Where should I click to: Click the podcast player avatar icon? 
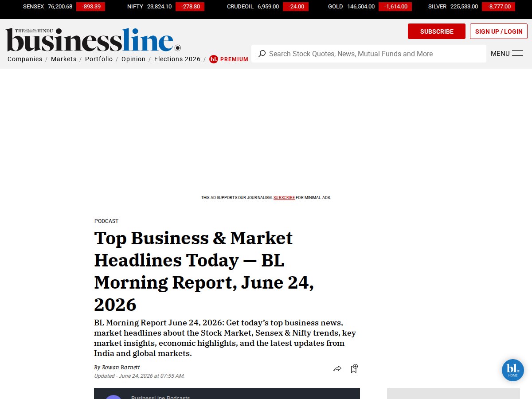coord(113,397)
